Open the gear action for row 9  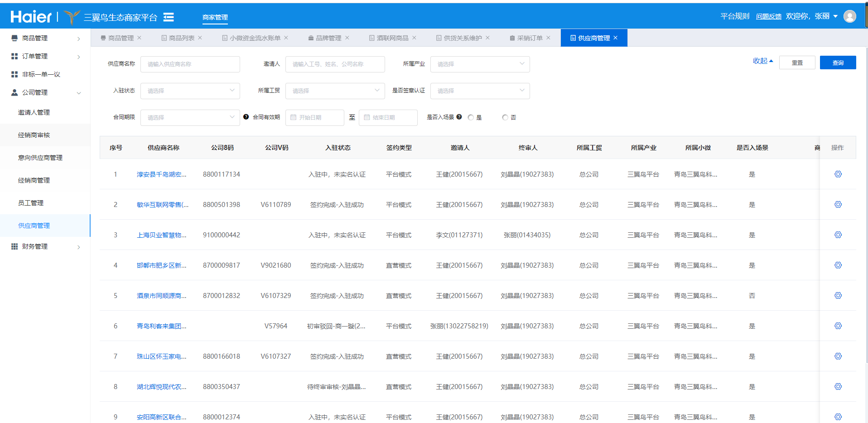[x=838, y=417]
